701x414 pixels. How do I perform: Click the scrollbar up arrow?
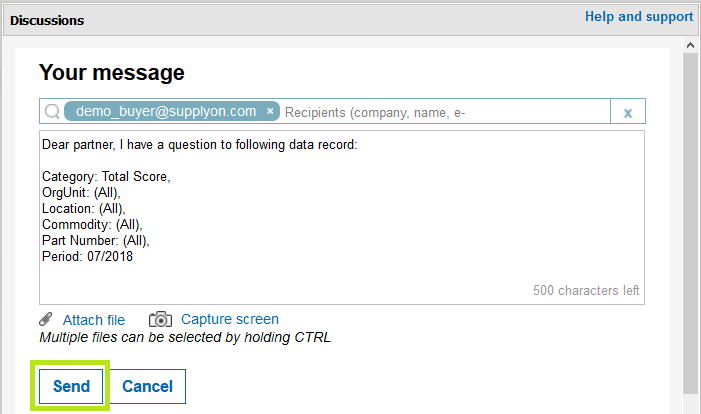(690, 45)
